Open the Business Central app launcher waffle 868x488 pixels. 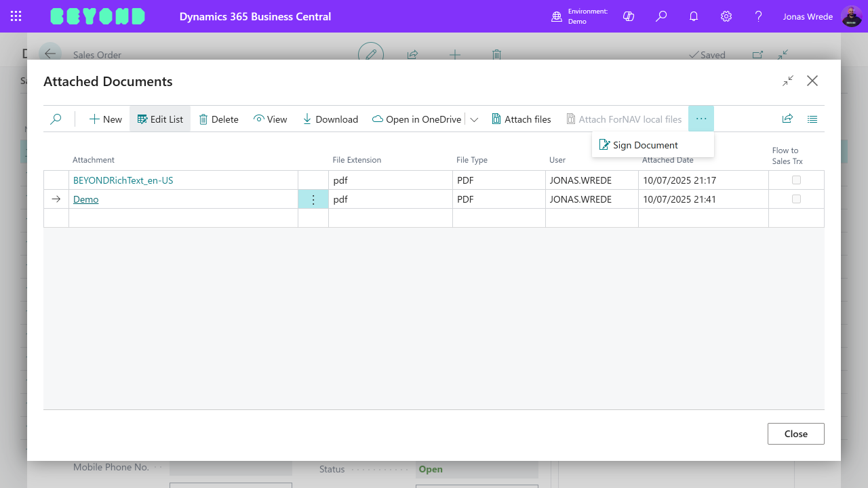[16, 16]
